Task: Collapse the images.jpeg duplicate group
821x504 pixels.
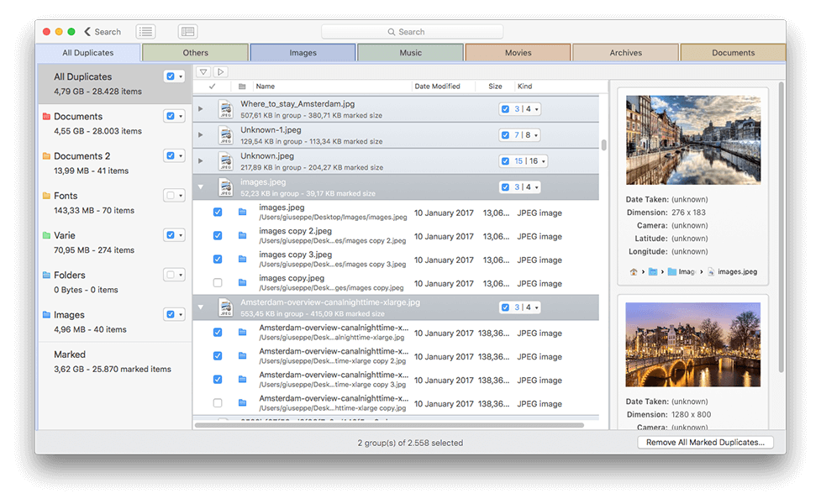Action: pyautogui.click(x=199, y=186)
